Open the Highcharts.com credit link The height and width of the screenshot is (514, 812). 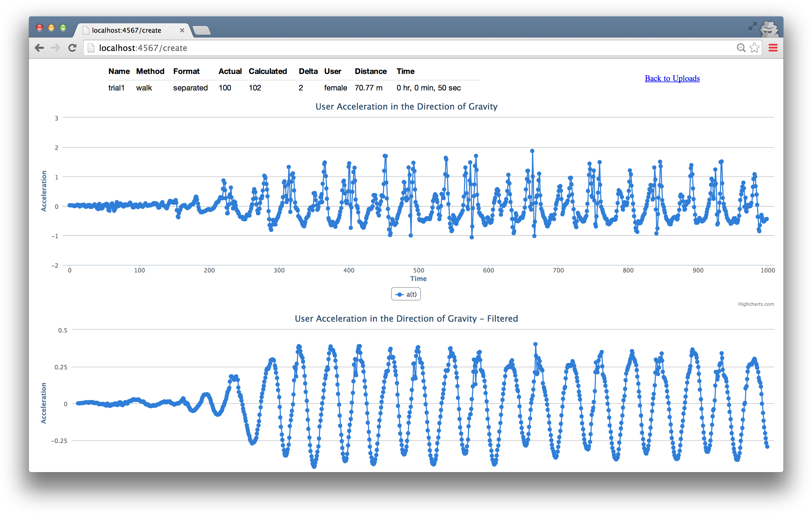point(756,304)
